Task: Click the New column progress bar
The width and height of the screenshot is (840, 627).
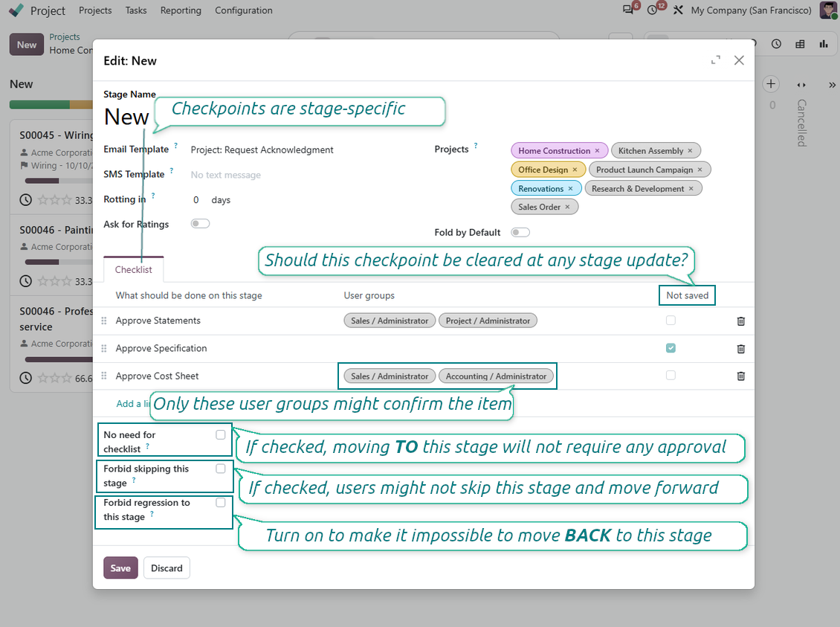Action: [x=51, y=104]
